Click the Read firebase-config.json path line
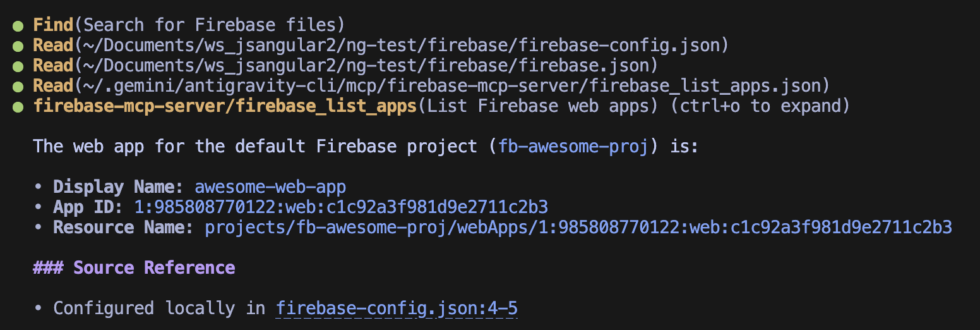The height and width of the screenshot is (330, 980). click(381, 46)
